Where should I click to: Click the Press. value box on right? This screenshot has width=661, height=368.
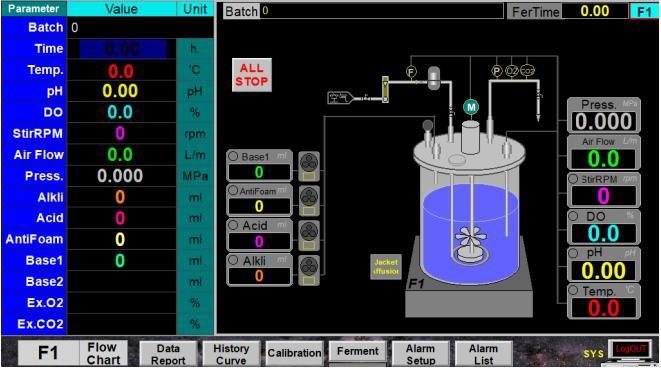[x=603, y=122]
